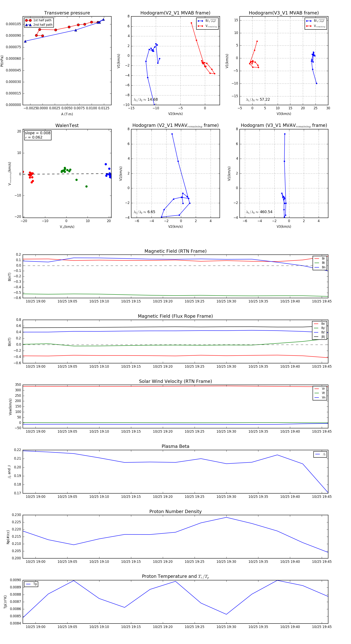Click the '0.000105' tick on Transverse pressure axis
The width and height of the screenshot is (351, 644).
point(13,24)
